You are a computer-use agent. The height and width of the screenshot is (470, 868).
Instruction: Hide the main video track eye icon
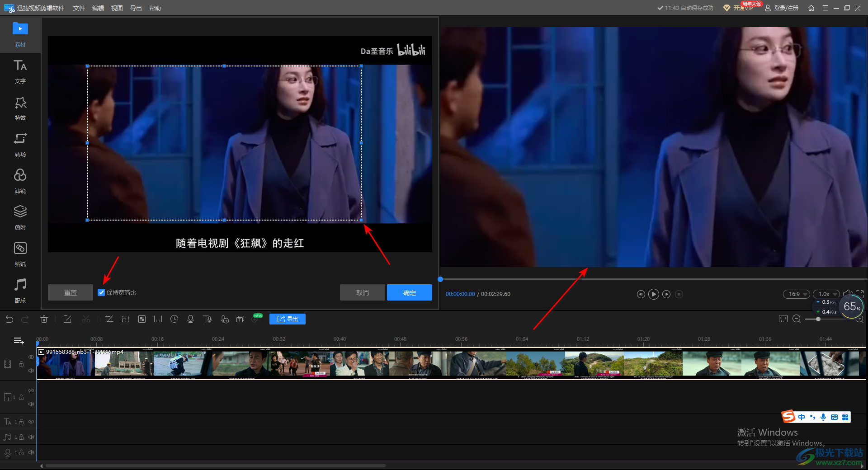31,357
